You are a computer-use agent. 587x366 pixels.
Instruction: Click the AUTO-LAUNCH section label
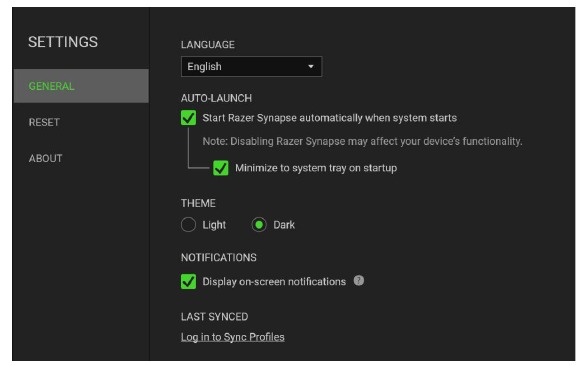216,98
